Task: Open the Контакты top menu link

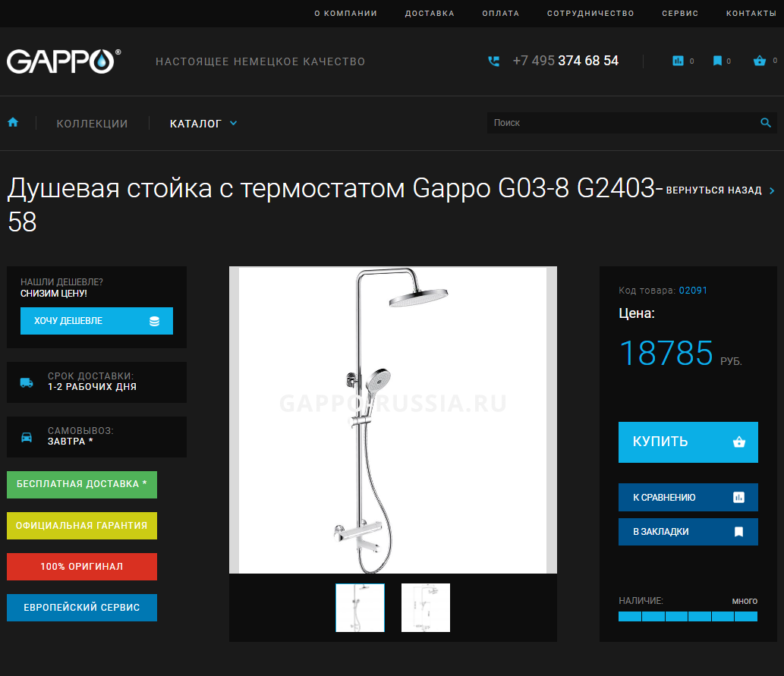Action: point(751,14)
